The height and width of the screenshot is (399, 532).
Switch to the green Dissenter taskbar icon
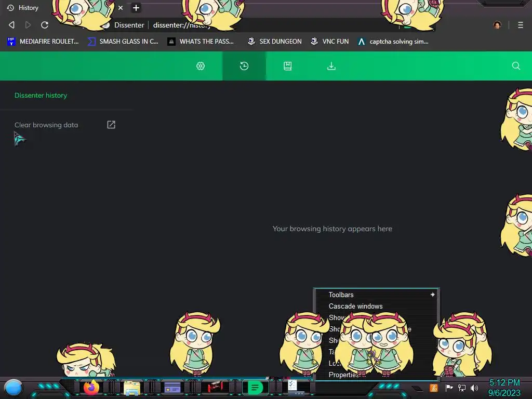(x=256, y=388)
